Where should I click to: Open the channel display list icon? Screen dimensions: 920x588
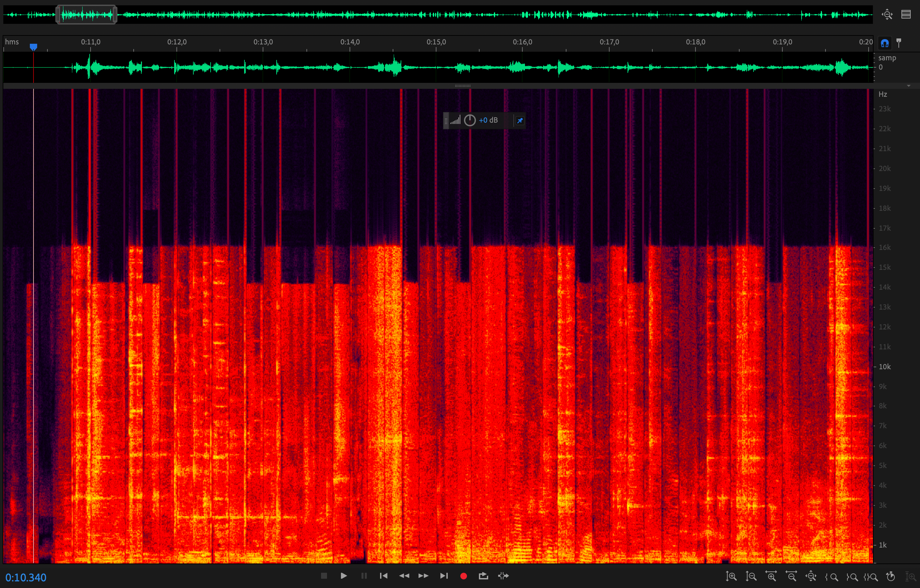906,15
